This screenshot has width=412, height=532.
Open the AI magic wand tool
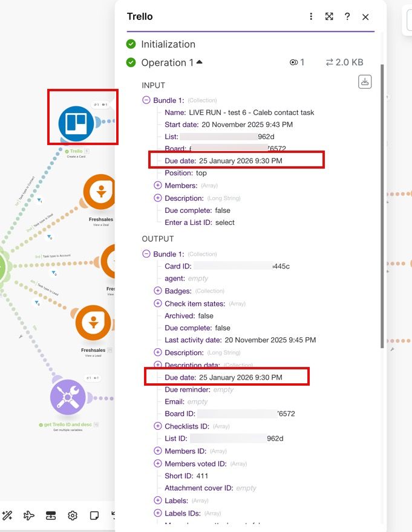tap(7, 516)
